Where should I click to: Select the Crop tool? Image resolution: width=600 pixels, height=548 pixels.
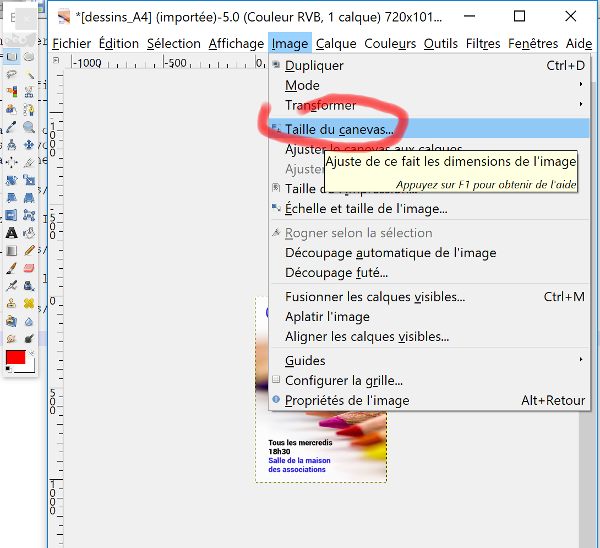pyautogui.click(x=29, y=162)
